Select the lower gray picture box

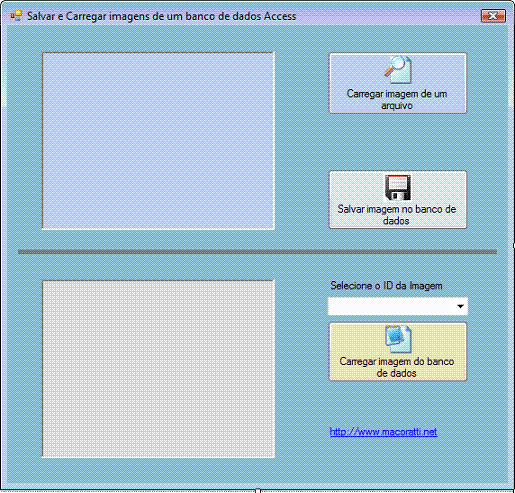pos(158,369)
